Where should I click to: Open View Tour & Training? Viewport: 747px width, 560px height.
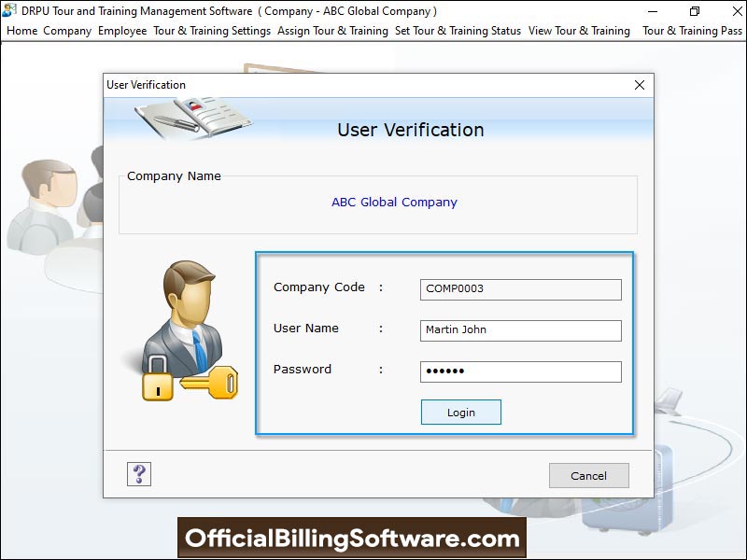coord(579,31)
